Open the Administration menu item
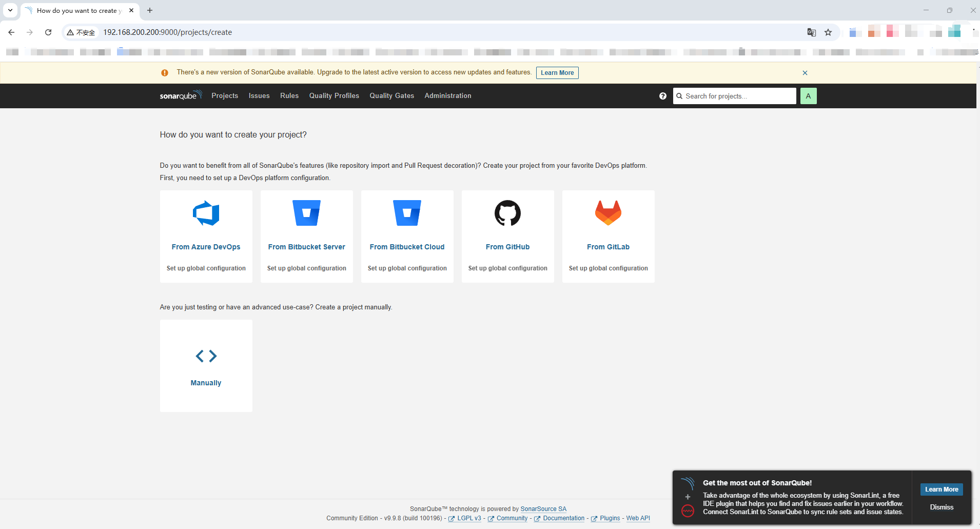The image size is (980, 529). coord(448,96)
